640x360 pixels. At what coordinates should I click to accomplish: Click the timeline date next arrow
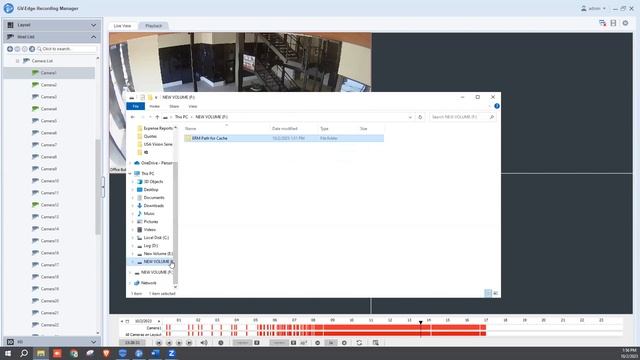[x=159, y=321]
